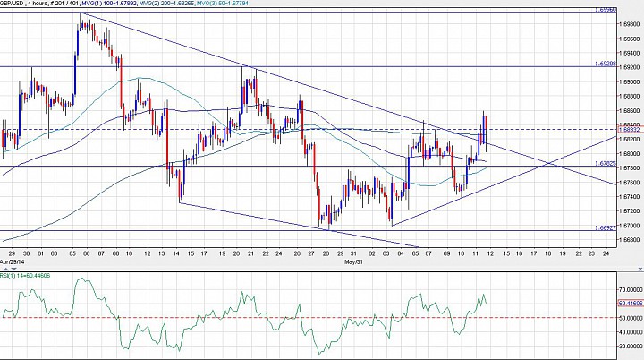Select the 1.66927 horizontal line label

(x=606, y=227)
